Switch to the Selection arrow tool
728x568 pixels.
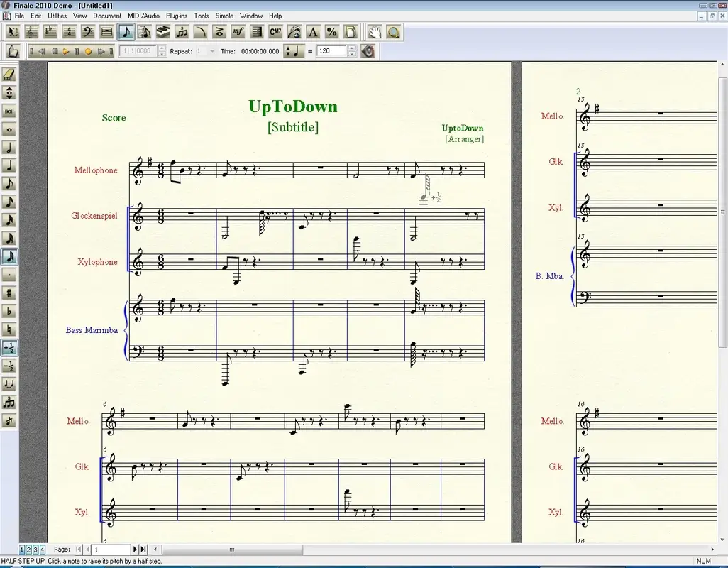coord(12,31)
